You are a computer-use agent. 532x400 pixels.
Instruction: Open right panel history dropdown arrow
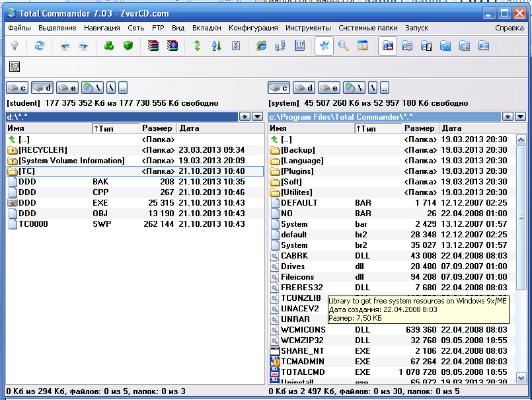521,117
